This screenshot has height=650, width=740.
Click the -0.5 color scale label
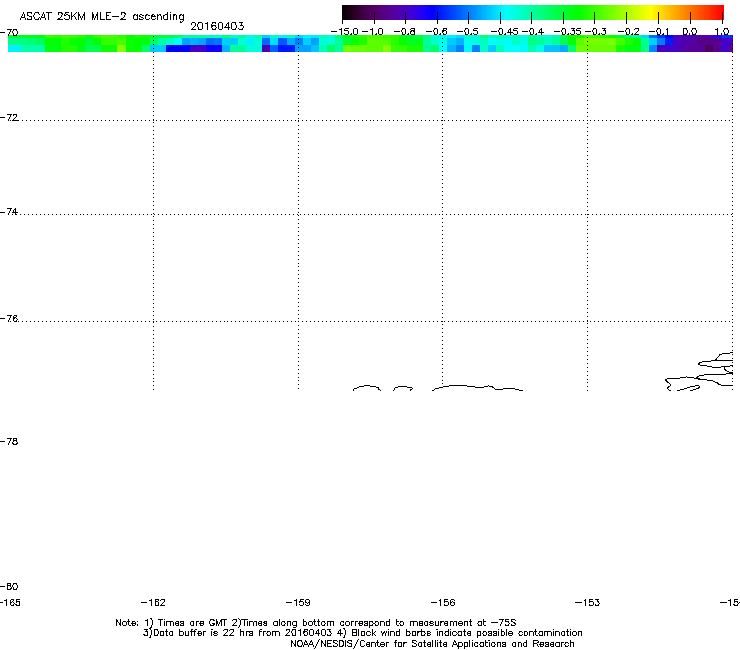click(x=468, y=32)
